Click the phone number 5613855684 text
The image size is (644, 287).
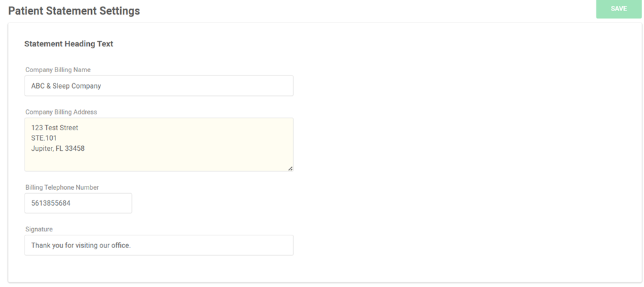pyautogui.click(x=51, y=203)
